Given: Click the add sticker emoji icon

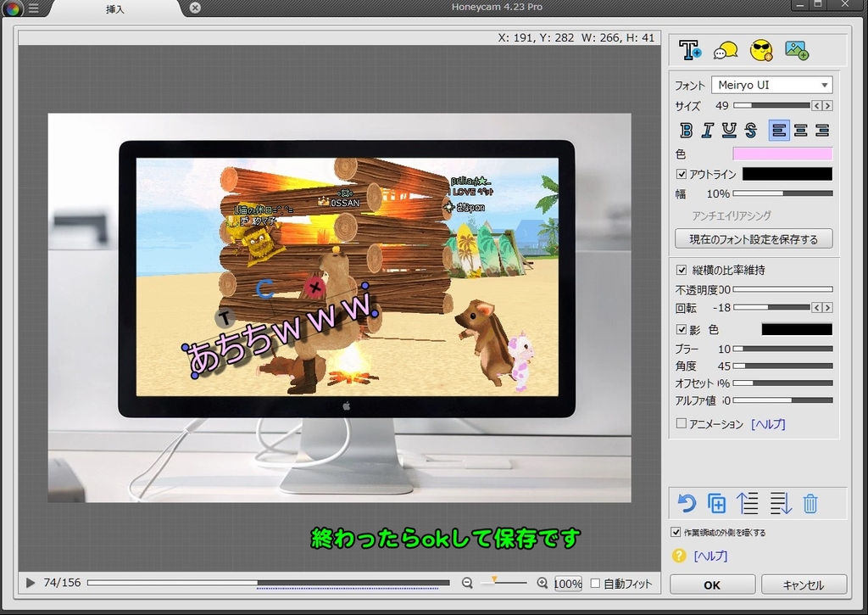Looking at the screenshot, I should [761, 50].
